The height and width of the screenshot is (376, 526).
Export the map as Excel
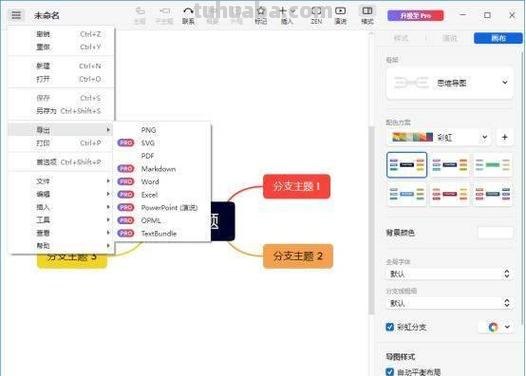[162, 195]
